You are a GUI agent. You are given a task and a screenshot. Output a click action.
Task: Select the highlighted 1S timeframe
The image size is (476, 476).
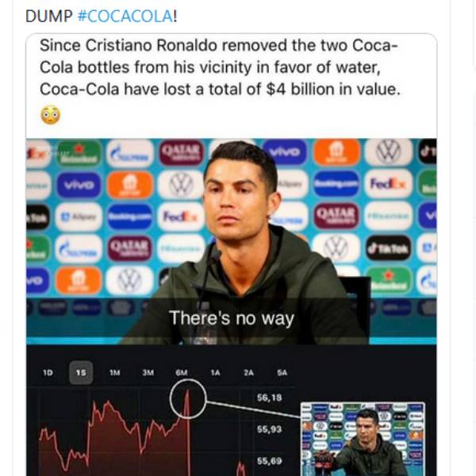point(81,372)
